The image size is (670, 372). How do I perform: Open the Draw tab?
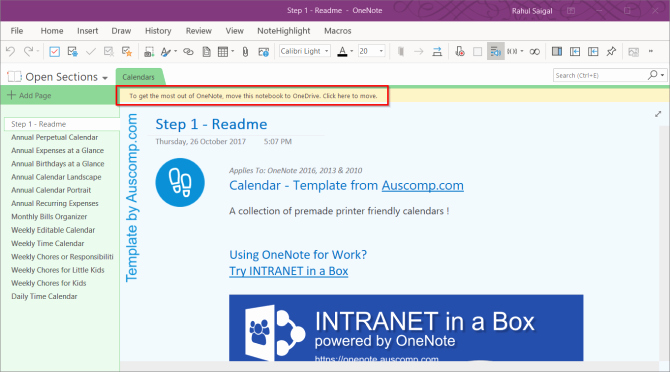tap(121, 31)
